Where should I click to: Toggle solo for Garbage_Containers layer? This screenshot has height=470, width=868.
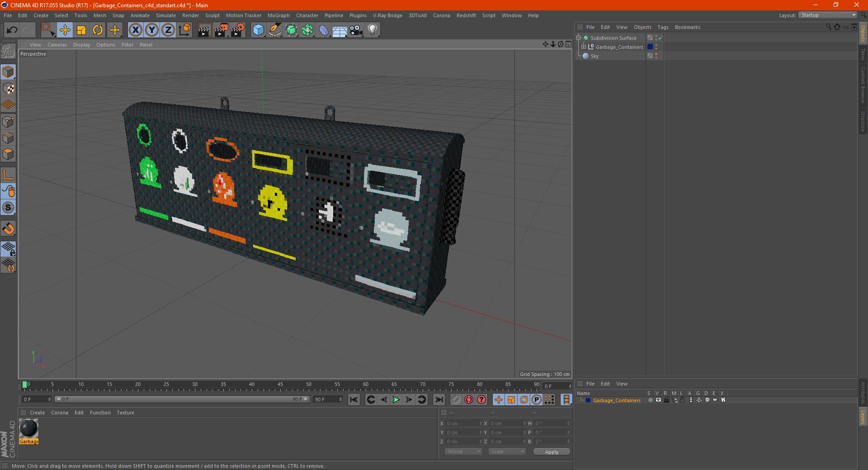click(650, 400)
